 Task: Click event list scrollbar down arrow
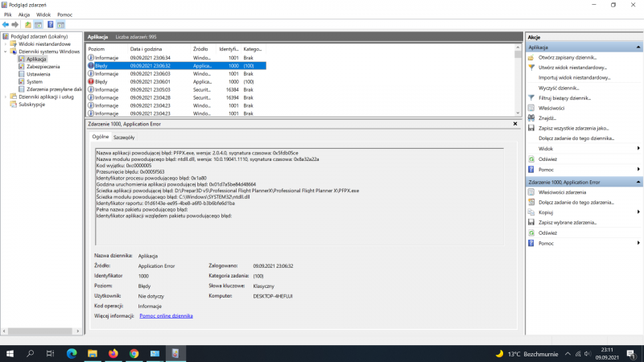(518, 113)
